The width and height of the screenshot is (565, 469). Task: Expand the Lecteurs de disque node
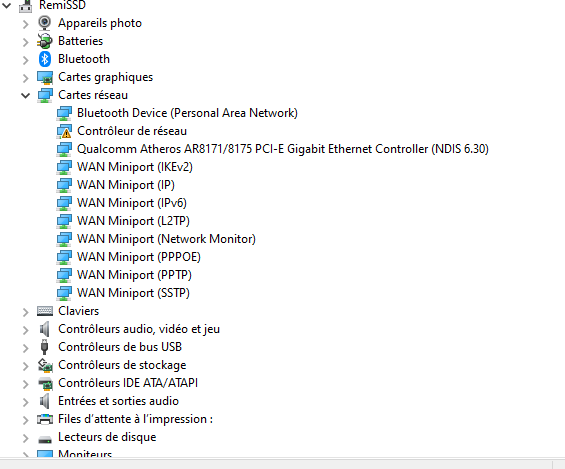pyautogui.click(x=25, y=438)
